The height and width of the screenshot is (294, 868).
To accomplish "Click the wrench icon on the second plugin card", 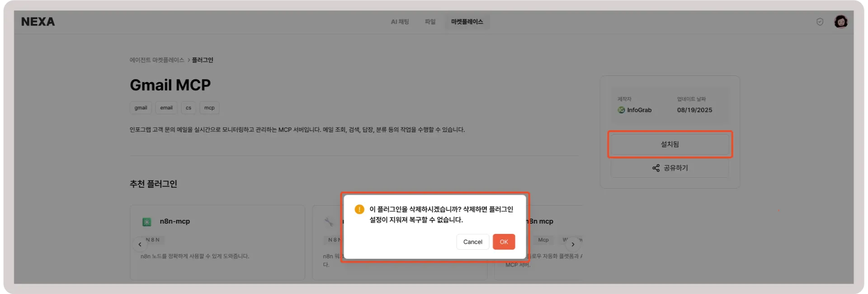I will (329, 222).
